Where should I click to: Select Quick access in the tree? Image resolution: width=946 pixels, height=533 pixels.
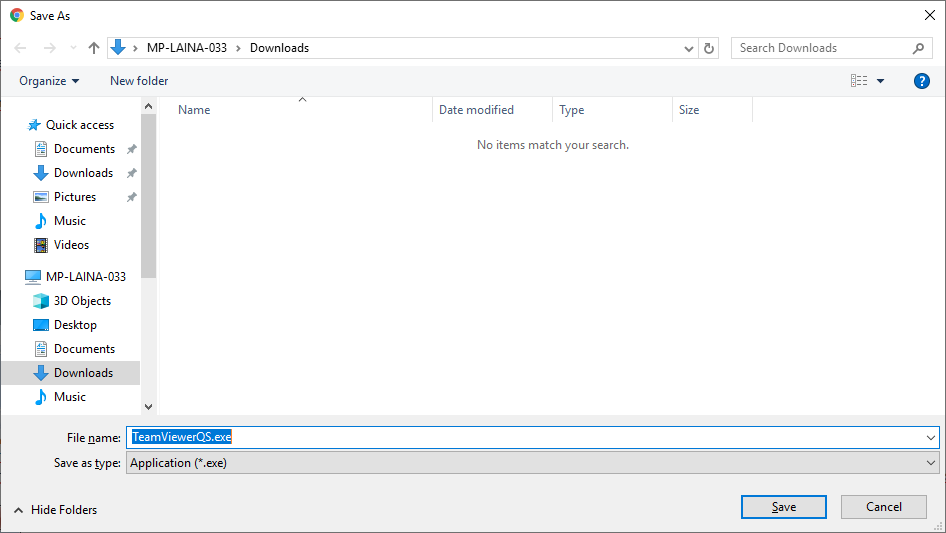point(80,125)
